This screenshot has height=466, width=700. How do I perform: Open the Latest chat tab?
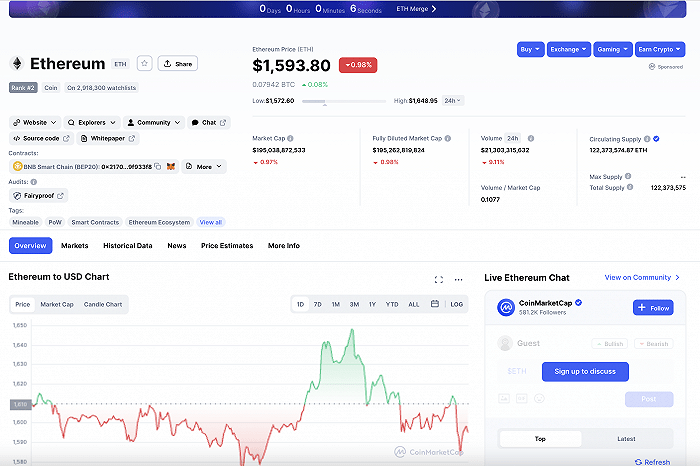(x=626, y=439)
